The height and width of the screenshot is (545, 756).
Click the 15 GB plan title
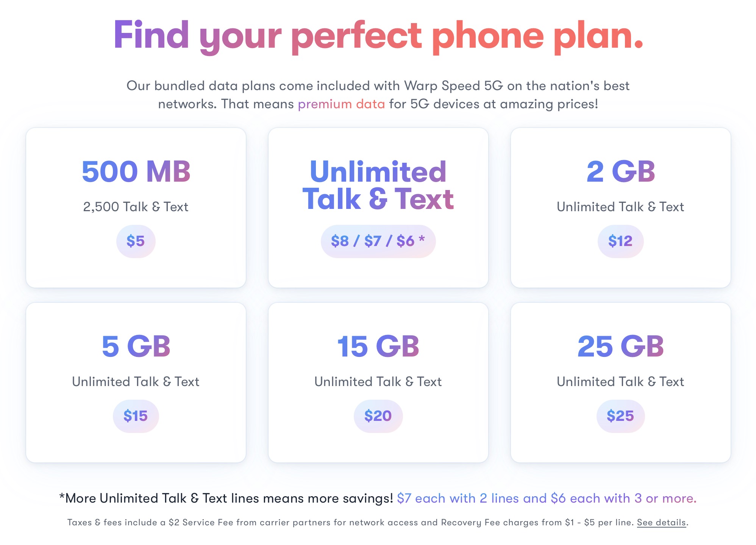click(x=378, y=346)
